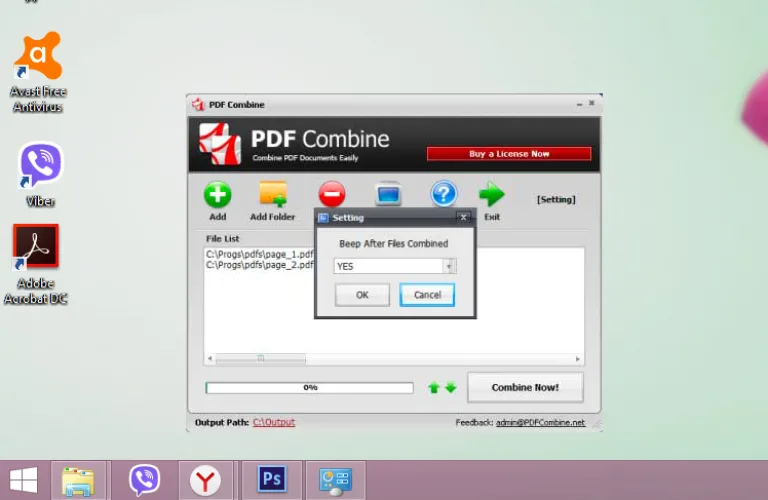
Task: Open help with the question mark icon
Action: click(x=444, y=193)
